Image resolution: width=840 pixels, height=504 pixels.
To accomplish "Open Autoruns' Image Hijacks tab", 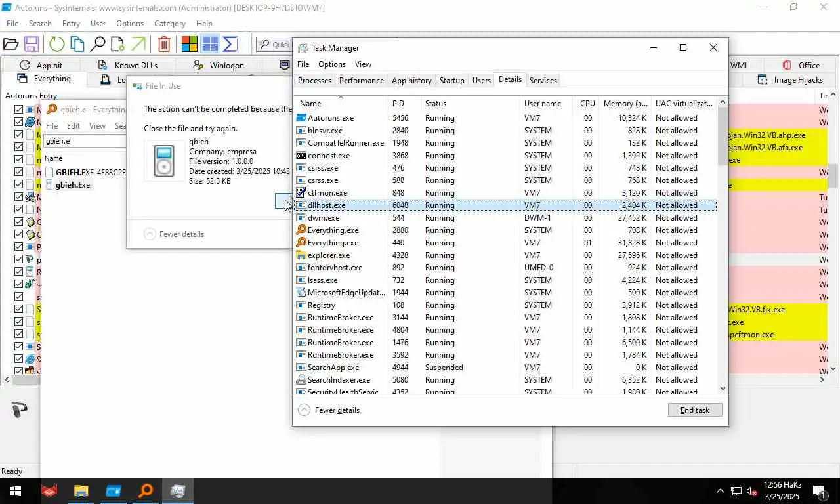I will click(x=790, y=80).
